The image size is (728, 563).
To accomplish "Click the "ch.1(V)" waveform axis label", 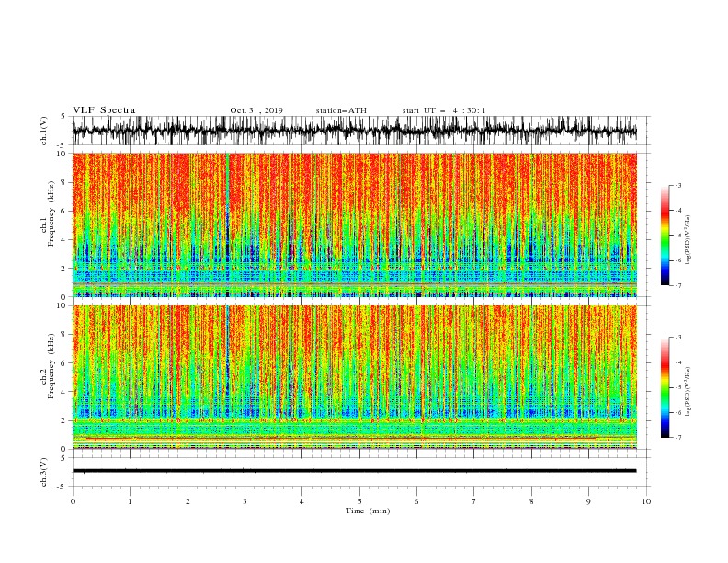I will click(x=44, y=131).
